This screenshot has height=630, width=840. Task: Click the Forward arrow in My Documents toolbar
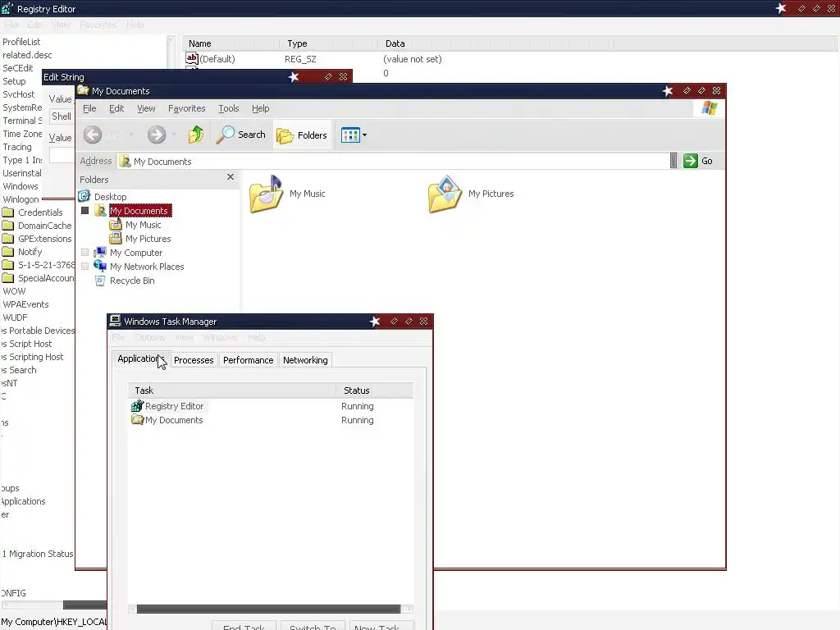point(157,135)
